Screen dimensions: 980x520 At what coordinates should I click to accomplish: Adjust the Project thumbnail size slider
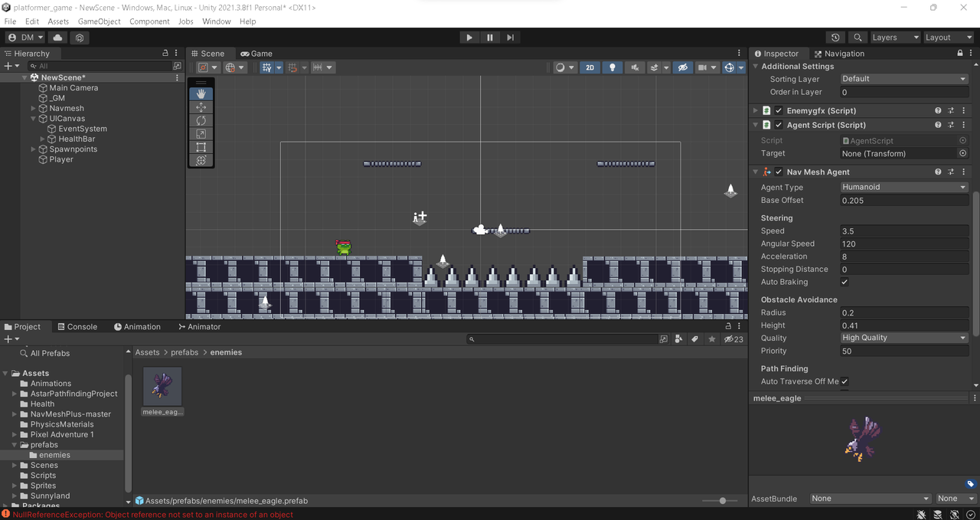pos(722,501)
